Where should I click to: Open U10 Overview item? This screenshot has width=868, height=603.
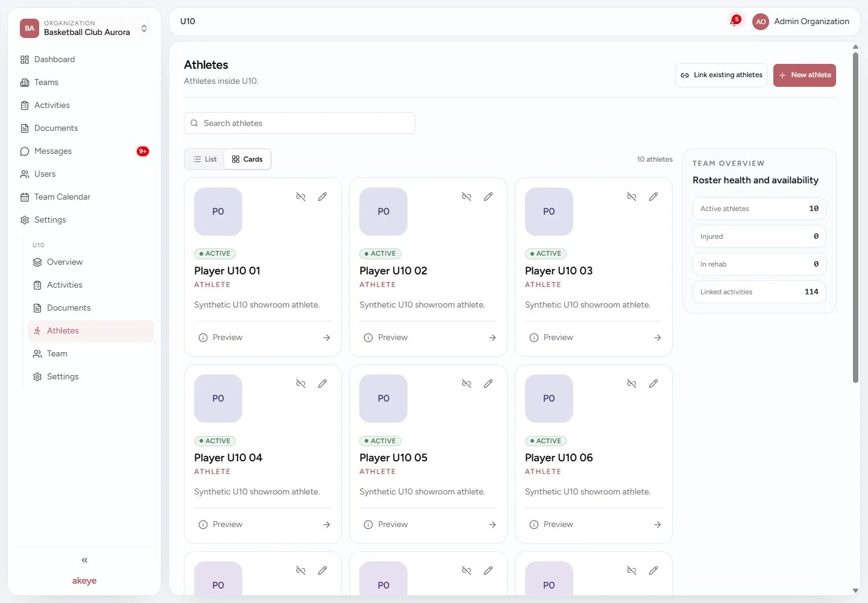coord(90,262)
